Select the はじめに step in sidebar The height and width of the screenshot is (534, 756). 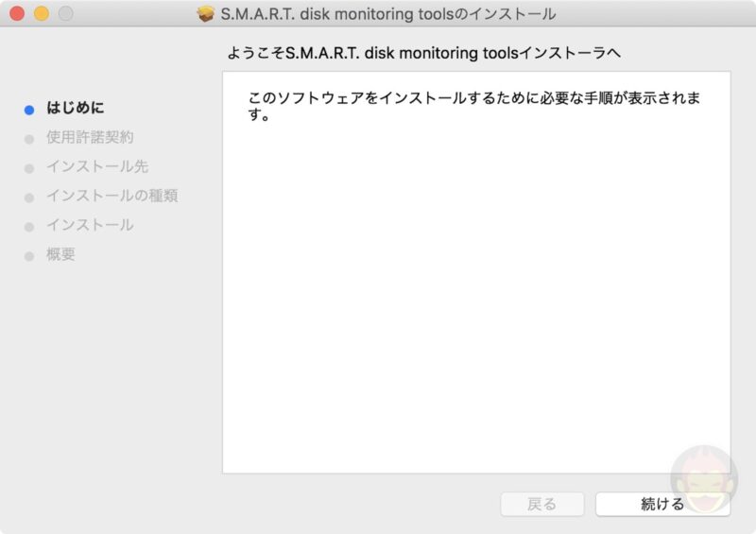pyautogui.click(x=76, y=109)
